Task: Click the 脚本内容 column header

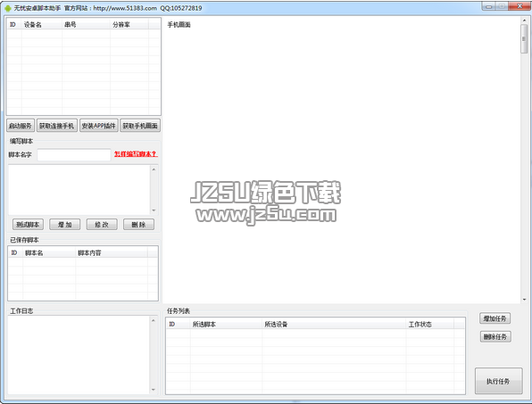Action: (112, 253)
